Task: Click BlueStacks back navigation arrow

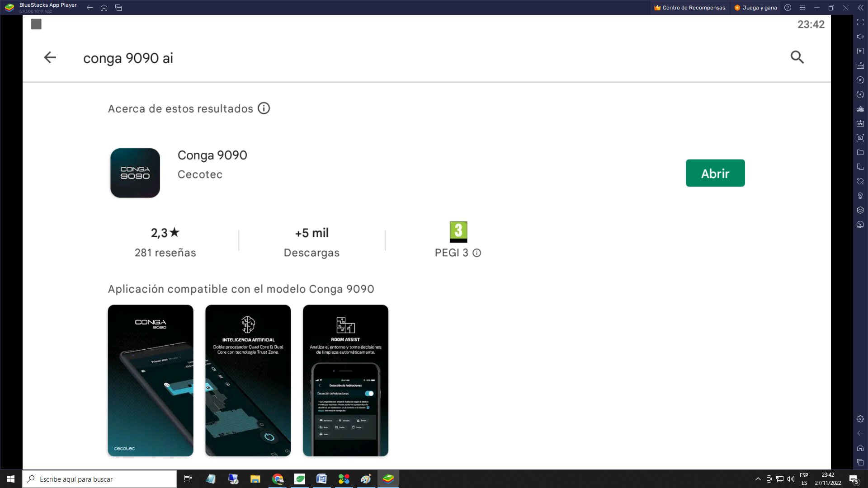Action: 90,8
